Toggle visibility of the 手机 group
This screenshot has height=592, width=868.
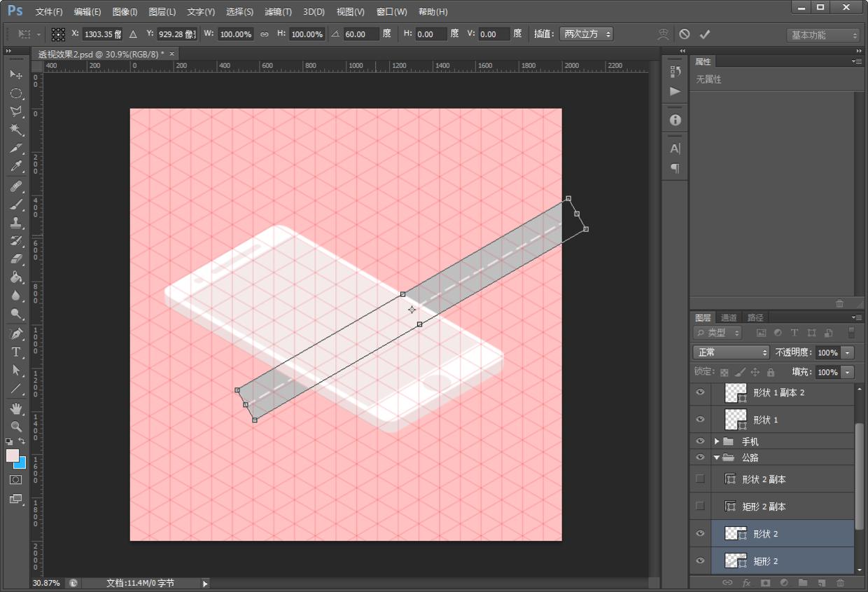[700, 441]
